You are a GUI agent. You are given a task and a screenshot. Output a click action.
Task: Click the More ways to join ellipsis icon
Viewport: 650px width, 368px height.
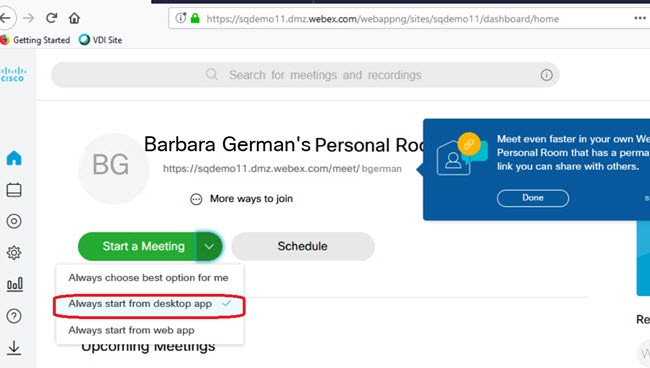click(196, 199)
